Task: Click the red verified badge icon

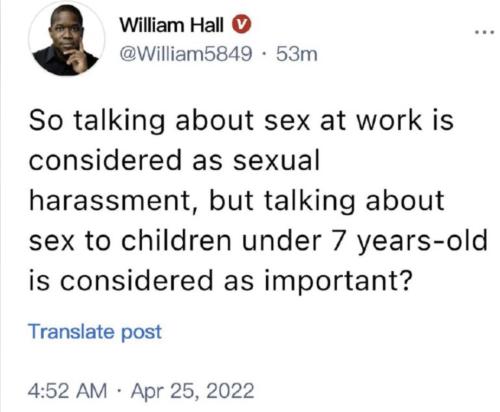Action: point(242,25)
